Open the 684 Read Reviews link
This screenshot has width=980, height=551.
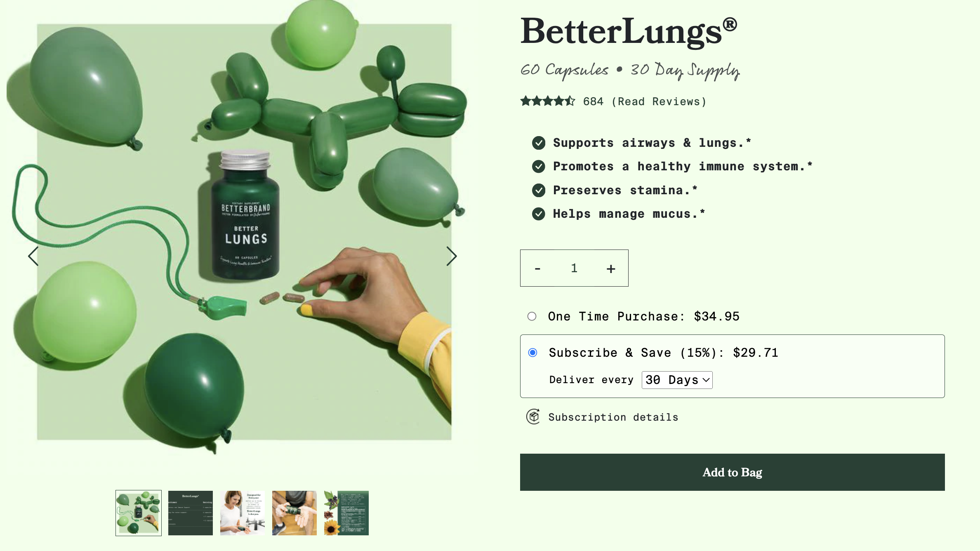[645, 101]
